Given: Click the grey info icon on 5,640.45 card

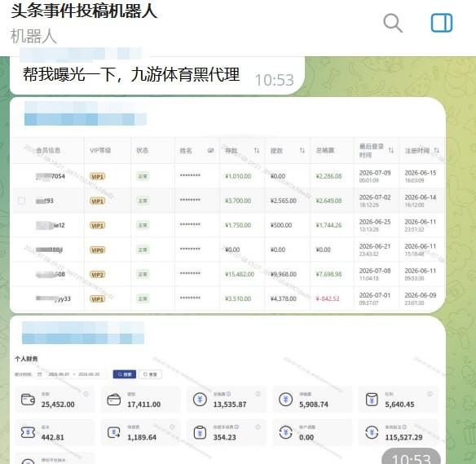Looking at the screenshot, I should coord(430,394).
